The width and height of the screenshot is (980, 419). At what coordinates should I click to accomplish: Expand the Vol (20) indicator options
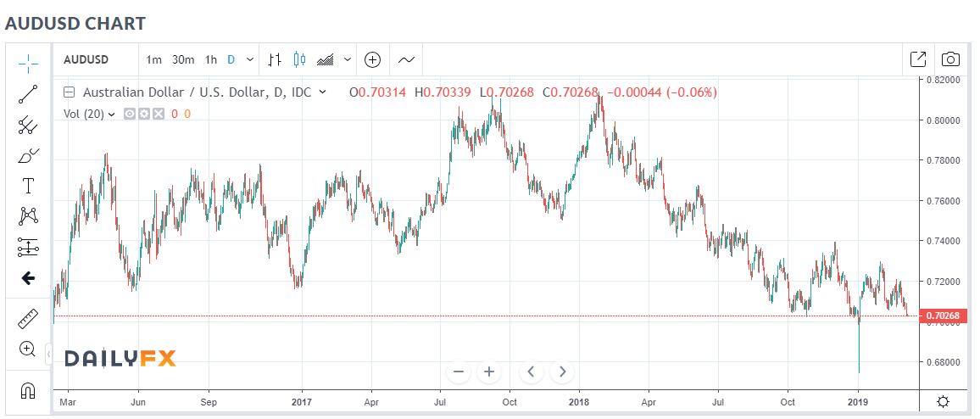point(111,114)
